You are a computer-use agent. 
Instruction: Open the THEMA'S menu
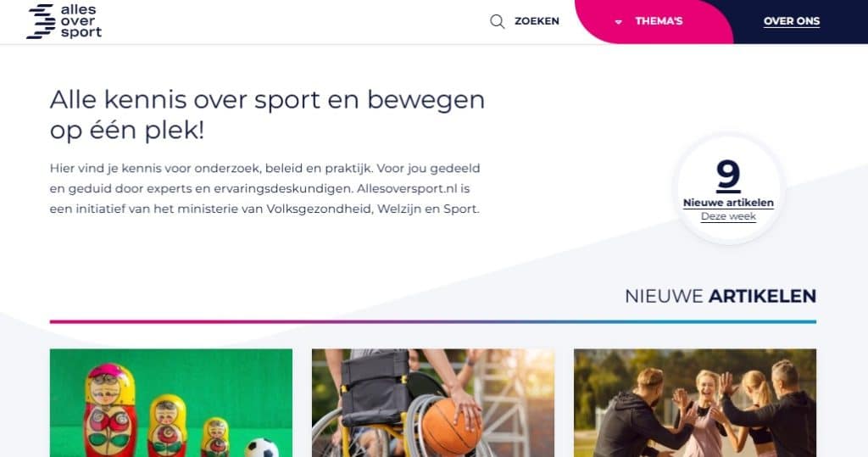pos(659,21)
